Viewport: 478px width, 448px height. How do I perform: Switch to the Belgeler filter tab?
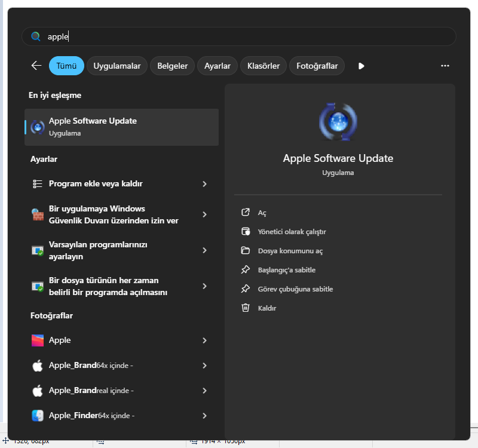pos(172,66)
